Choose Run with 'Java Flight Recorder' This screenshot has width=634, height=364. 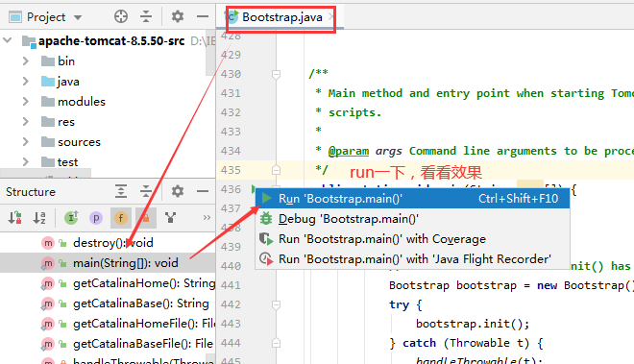(412, 259)
